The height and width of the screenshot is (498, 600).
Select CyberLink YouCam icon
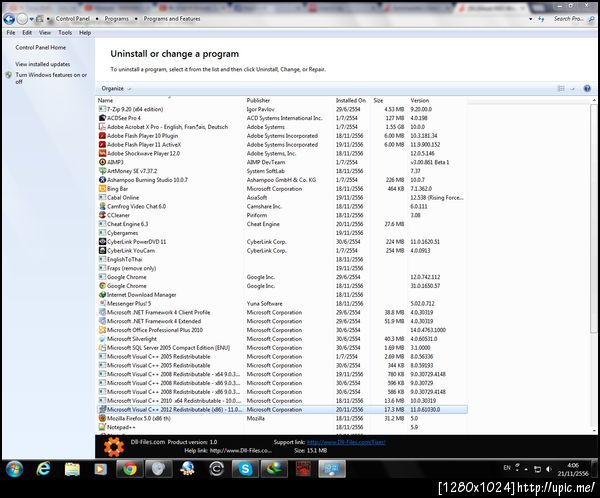102,250
